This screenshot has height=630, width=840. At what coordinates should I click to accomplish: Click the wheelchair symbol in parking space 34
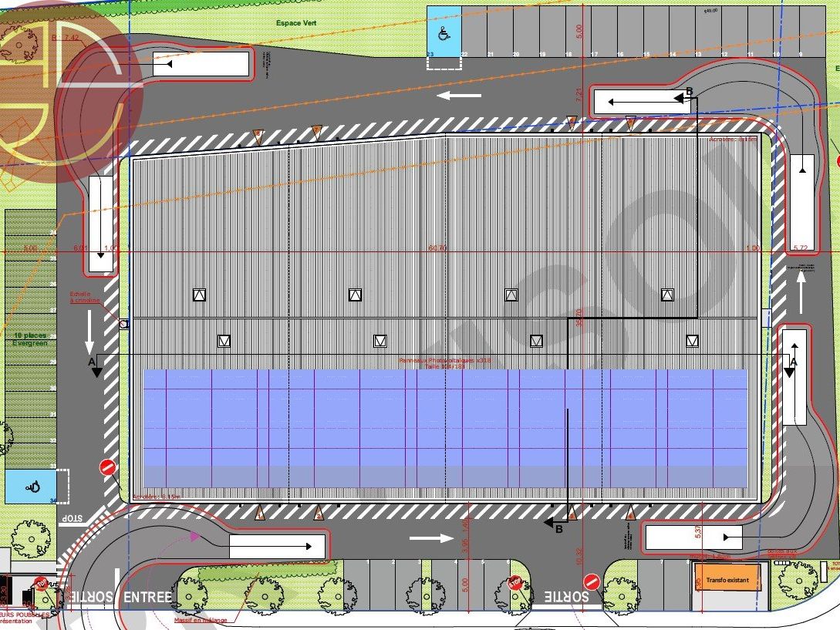(32, 487)
